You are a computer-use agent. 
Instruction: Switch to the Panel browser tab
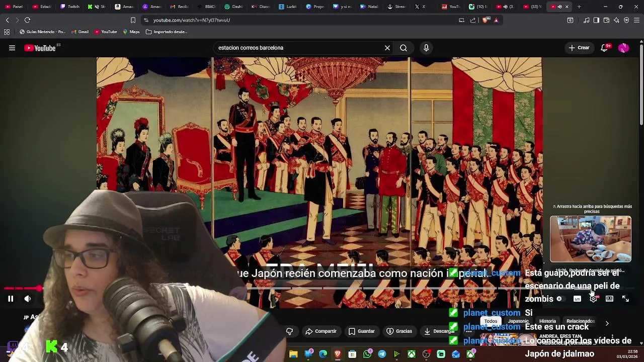click(14, 7)
